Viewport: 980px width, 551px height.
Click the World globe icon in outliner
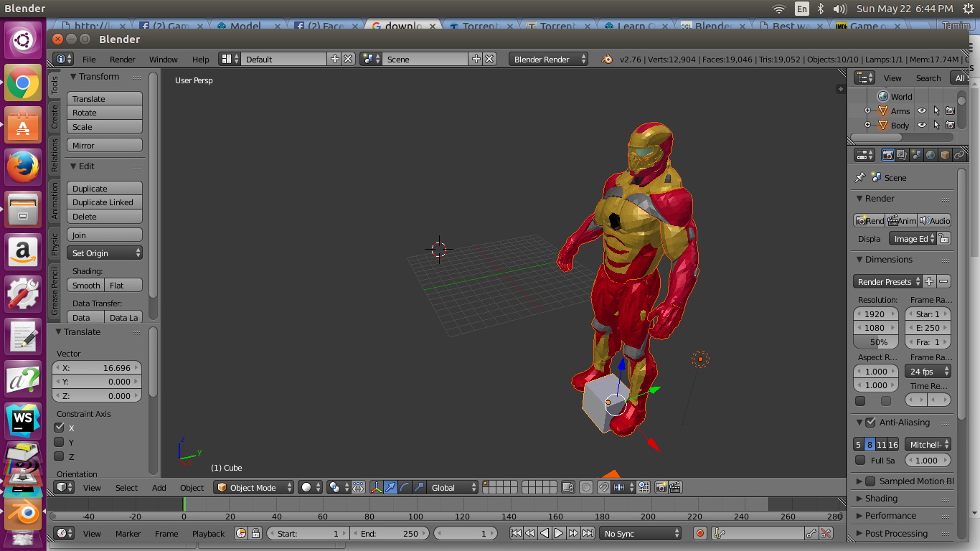[x=883, y=96]
